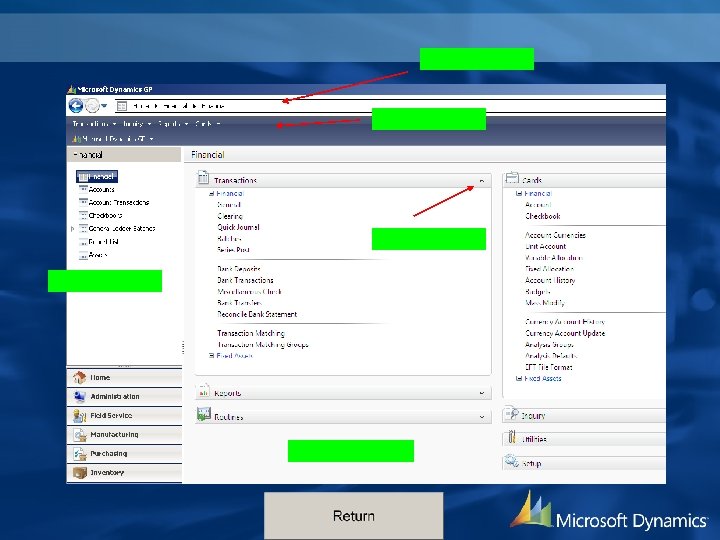Open the EFT File Format card link
720x540 pixels.
point(549,367)
